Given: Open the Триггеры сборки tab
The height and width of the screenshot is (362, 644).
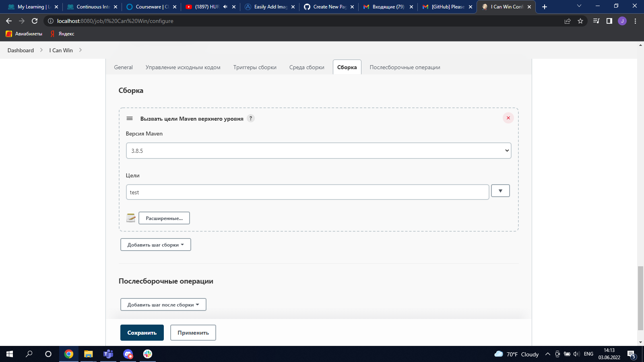Looking at the screenshot, I should pyautogui.click(x=255, y=67).
